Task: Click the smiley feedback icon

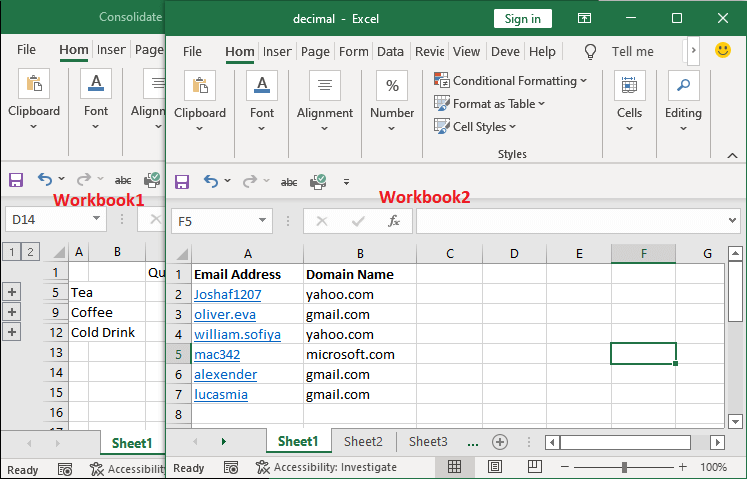Action: point(723,50)
